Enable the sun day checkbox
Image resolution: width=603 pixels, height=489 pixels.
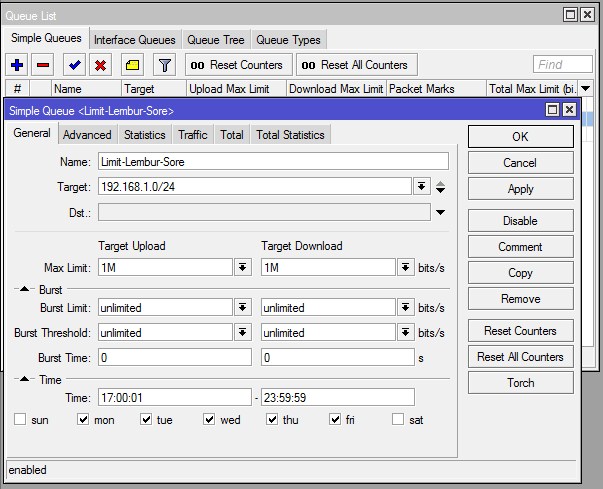coord(20,420)
